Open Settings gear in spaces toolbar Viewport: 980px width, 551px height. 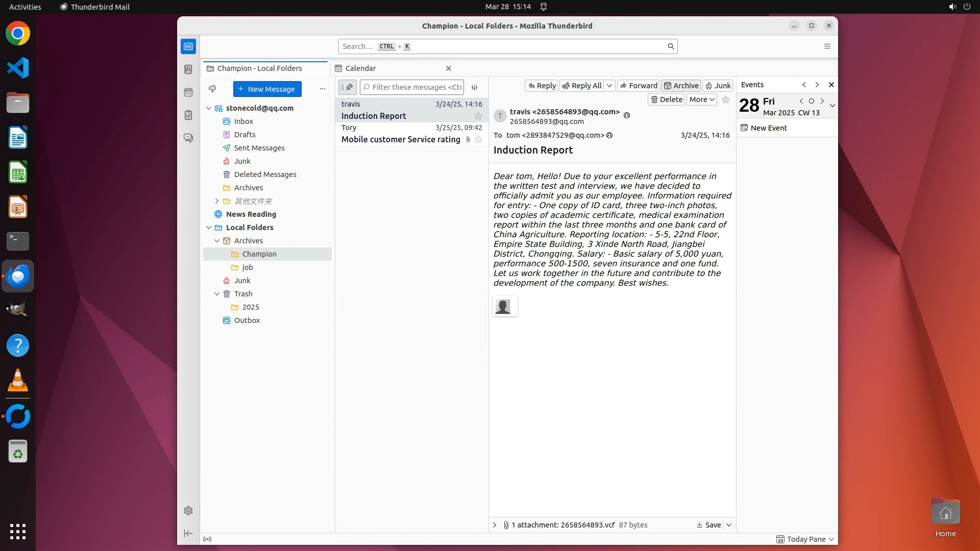point(188,511)
